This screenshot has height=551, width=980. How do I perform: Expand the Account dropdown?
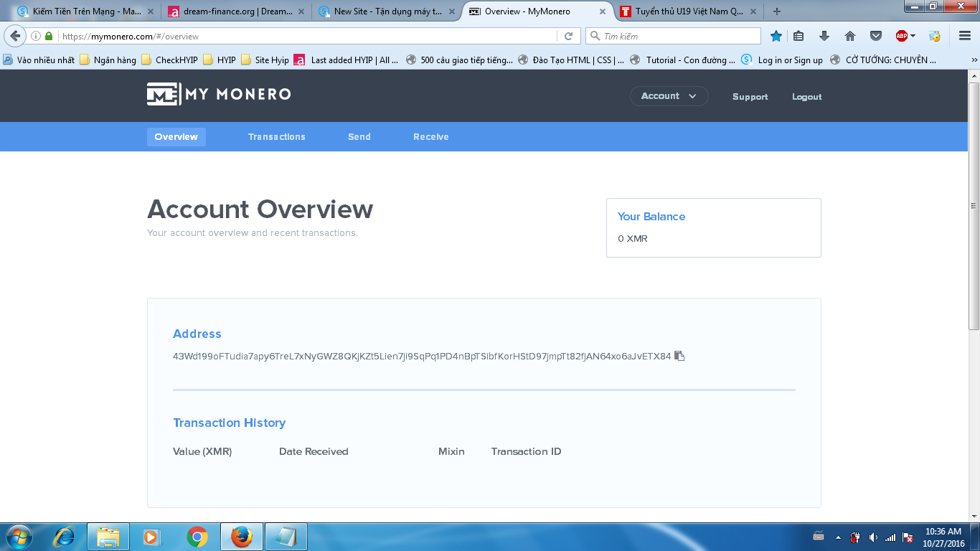tap(669, 96)
